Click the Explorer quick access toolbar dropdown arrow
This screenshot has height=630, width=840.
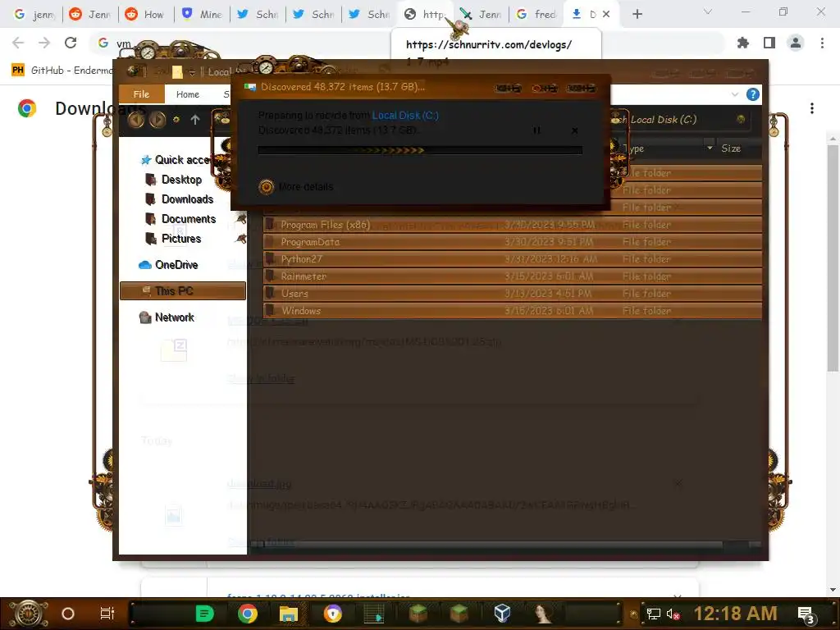pyautogui.click(x=192, y=72)
